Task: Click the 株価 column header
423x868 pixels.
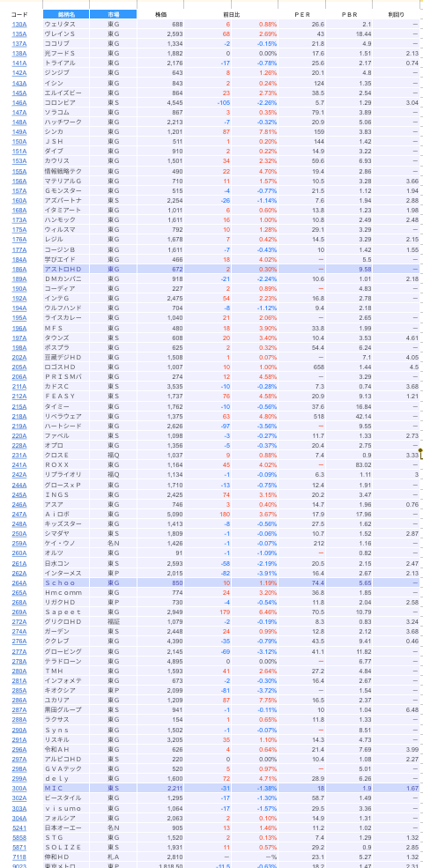Action: tap(160, 14)
